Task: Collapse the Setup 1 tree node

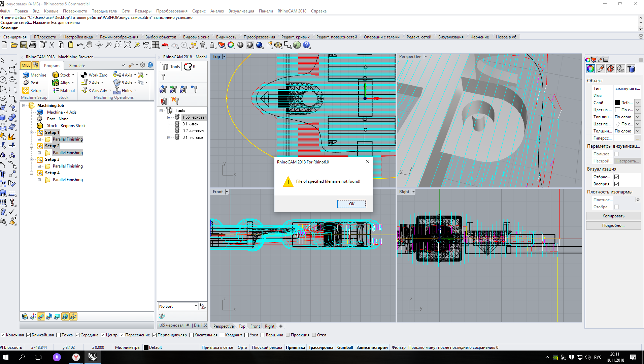Action: pyautogui.click(x=32, y=133)
